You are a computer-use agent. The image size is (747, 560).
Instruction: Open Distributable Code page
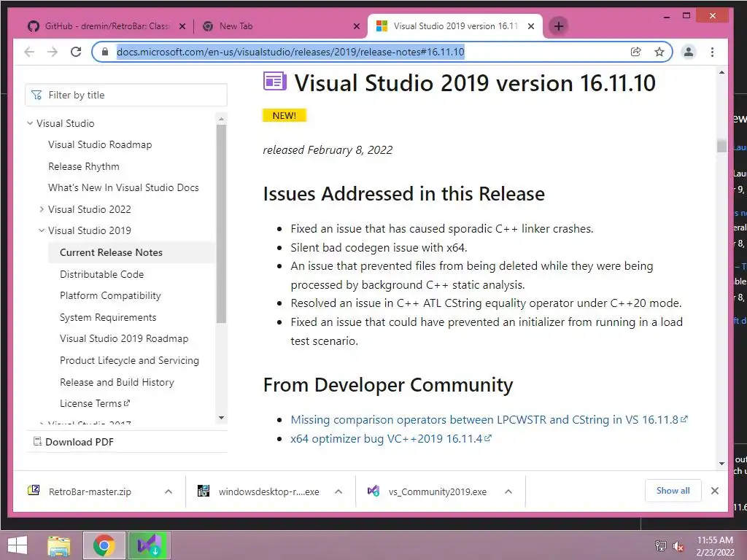coord(102,274)
